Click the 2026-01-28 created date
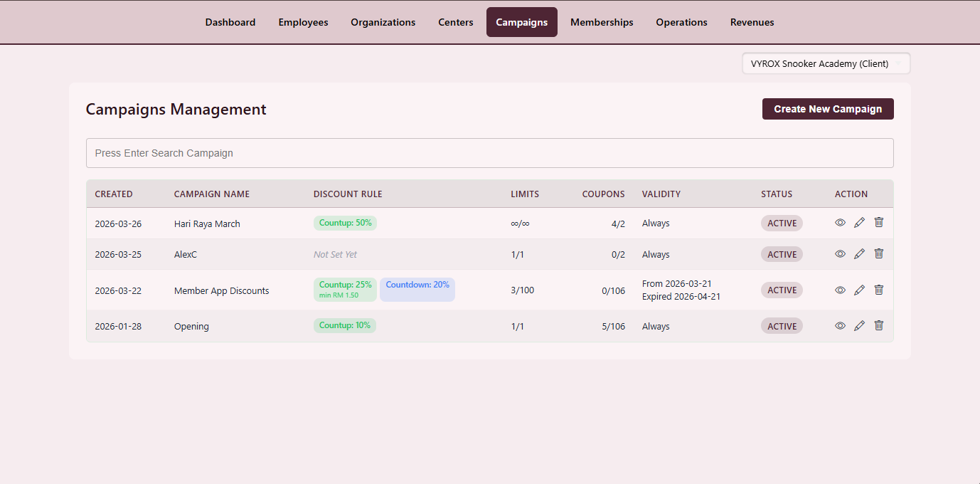The width and height of the screenshot is (980, 484). [118, 327]
